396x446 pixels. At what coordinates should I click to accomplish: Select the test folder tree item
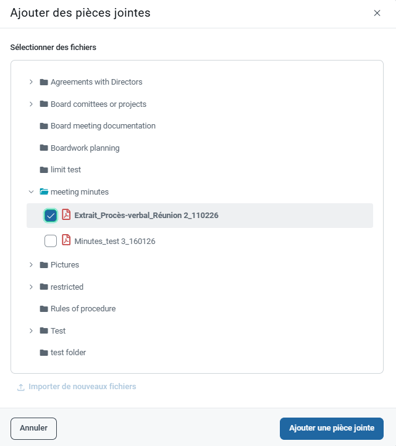coord(63,352)
